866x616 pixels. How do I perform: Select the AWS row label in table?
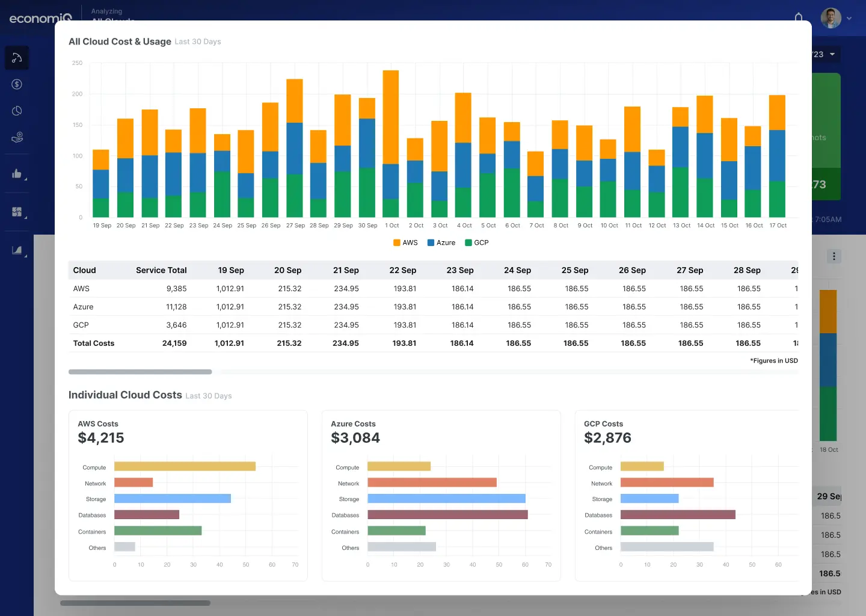click(81, 289)
